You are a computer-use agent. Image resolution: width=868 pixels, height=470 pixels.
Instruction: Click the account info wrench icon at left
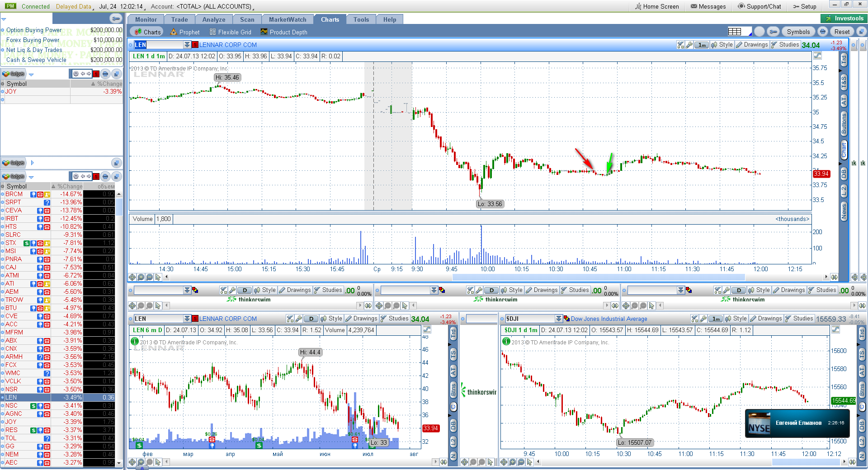click(116, 19)
